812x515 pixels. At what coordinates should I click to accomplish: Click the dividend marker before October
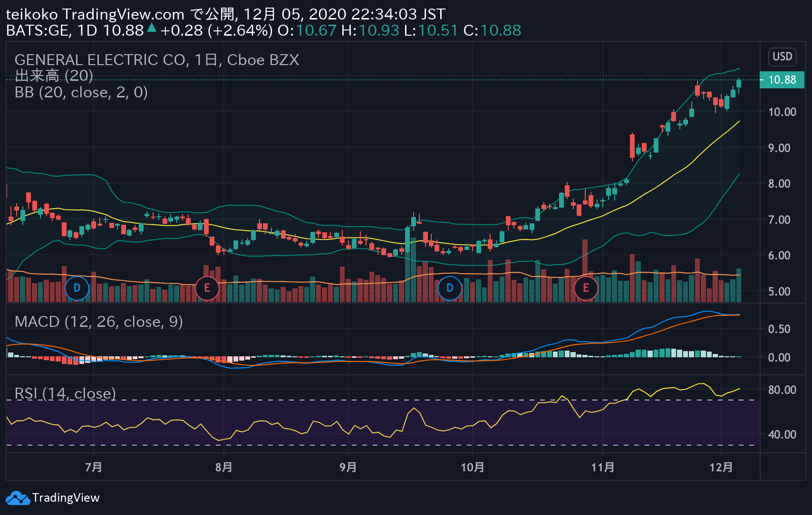[x=450, y=288]
